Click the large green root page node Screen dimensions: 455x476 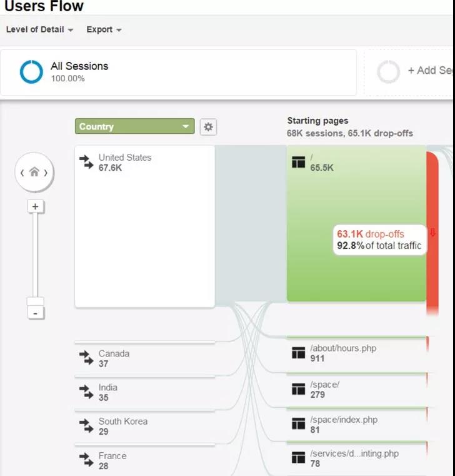pos(356,223)
